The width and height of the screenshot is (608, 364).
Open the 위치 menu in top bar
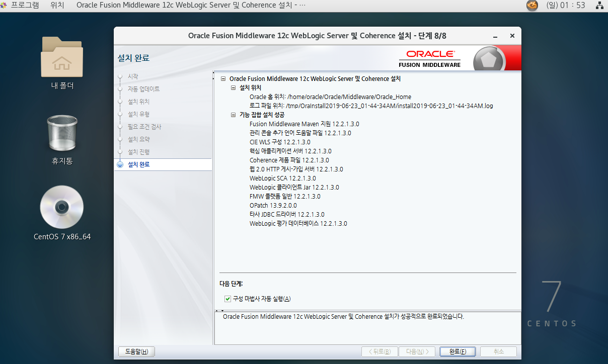(57, 6)
